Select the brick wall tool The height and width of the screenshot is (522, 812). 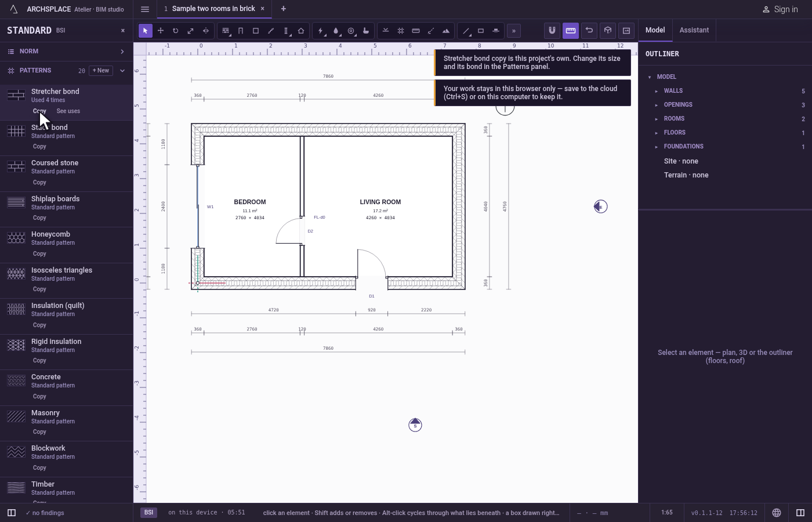[226, 31]
